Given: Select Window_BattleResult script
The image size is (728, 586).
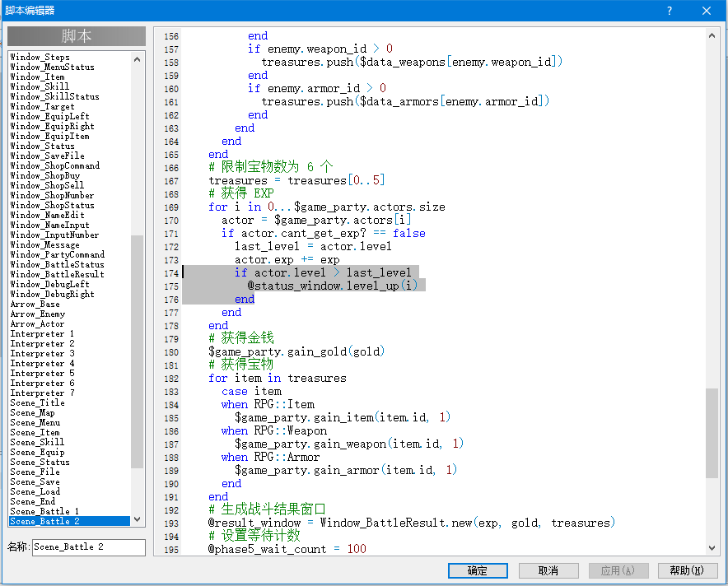Looking at the screenshot, I should (57, 274).
